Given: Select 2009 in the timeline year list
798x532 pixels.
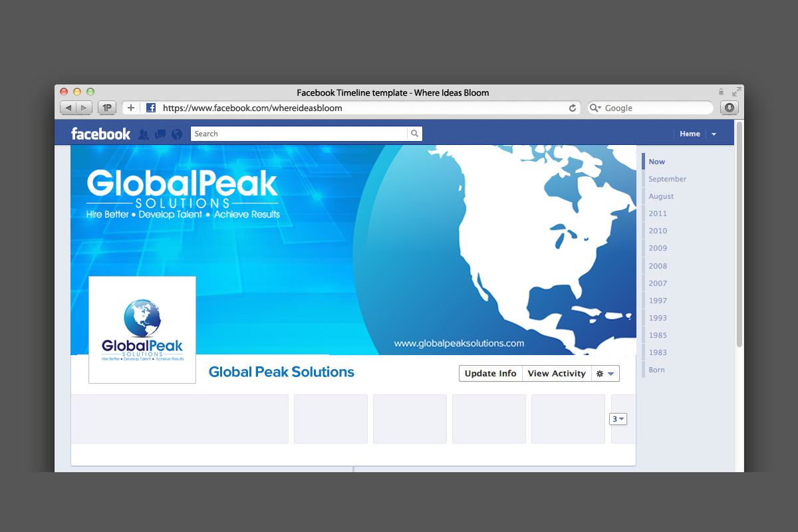Looking at the screenshot, I should click(x=657, y=247).
